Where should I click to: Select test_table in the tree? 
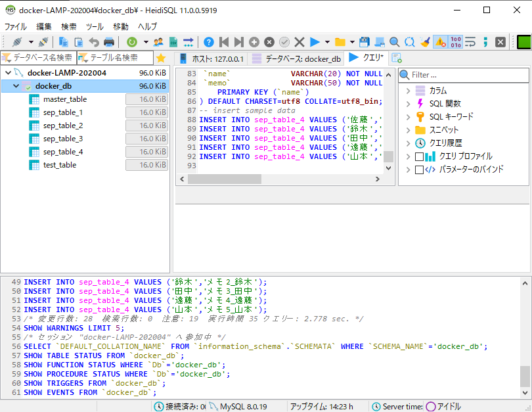pos(60,165)
